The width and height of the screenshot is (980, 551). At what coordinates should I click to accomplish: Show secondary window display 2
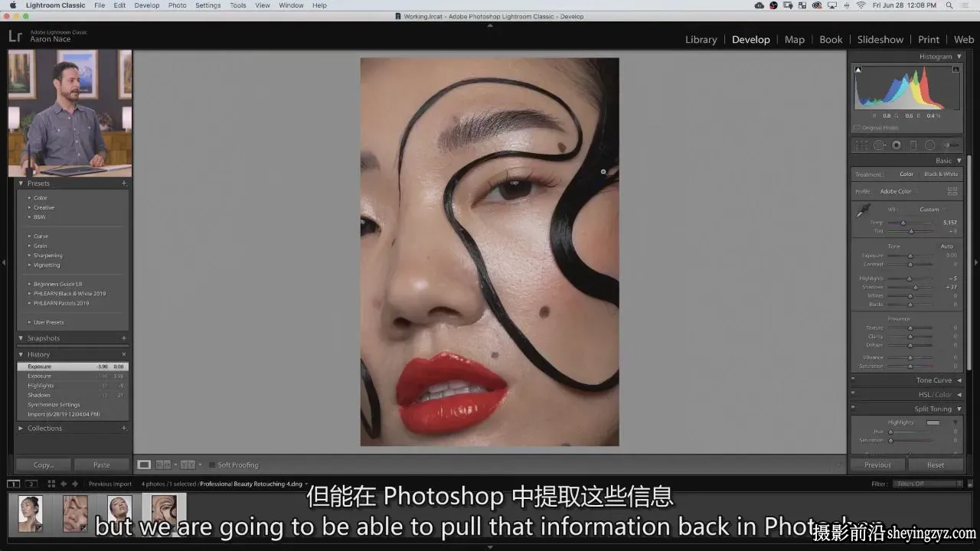point(31,484)
